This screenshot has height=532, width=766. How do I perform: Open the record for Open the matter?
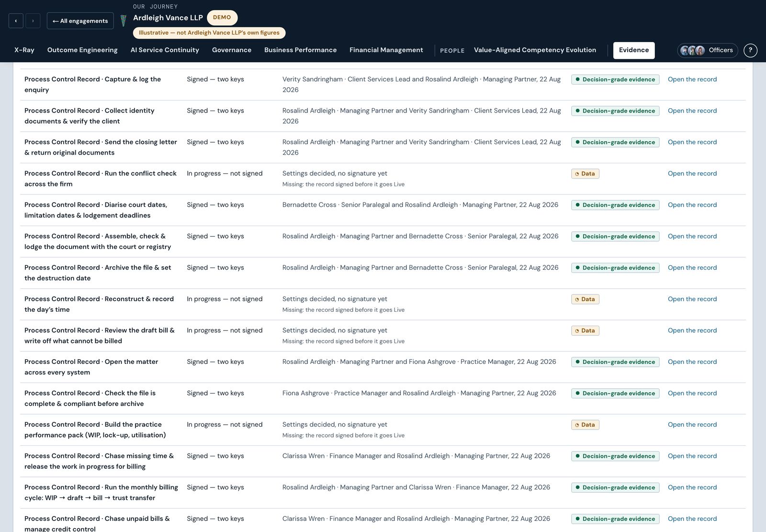tap(692, 362)
